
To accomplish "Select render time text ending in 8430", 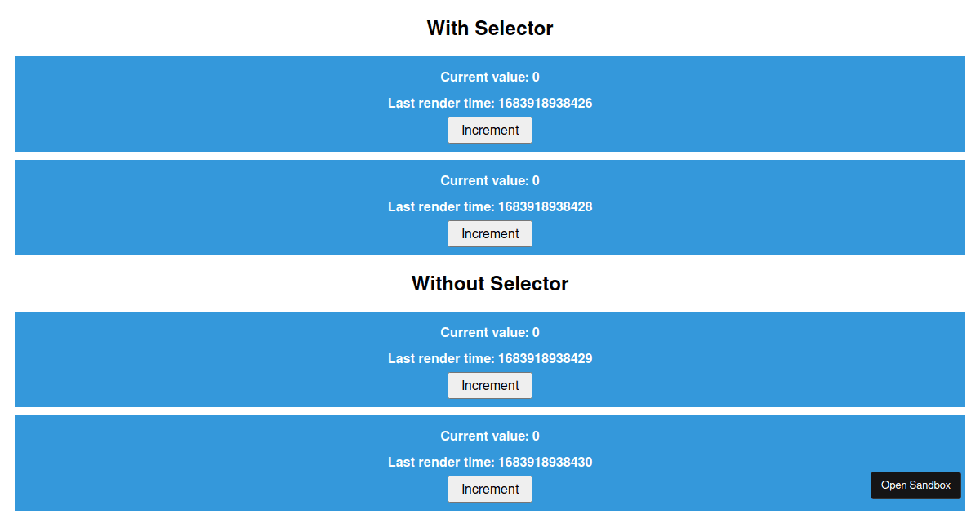I will tap(490, 463).
